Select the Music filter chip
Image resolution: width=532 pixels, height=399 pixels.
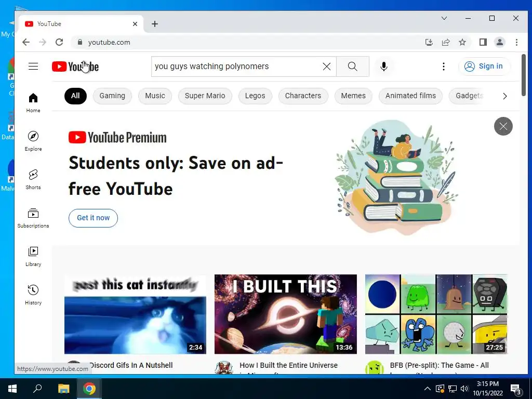tap(155, 96)
